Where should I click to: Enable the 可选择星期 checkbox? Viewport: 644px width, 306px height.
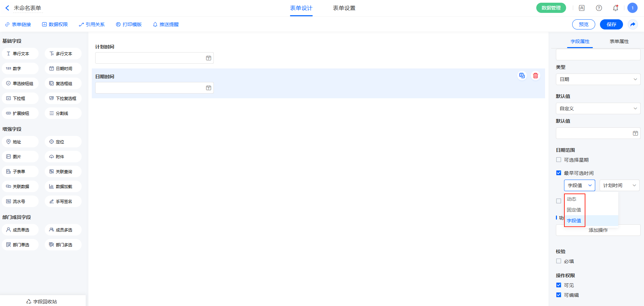coord(559,160)
